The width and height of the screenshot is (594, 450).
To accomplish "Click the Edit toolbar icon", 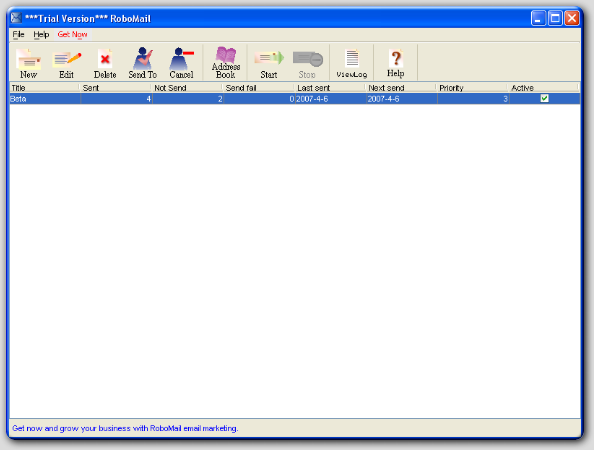I will click(x=66, y=63).
